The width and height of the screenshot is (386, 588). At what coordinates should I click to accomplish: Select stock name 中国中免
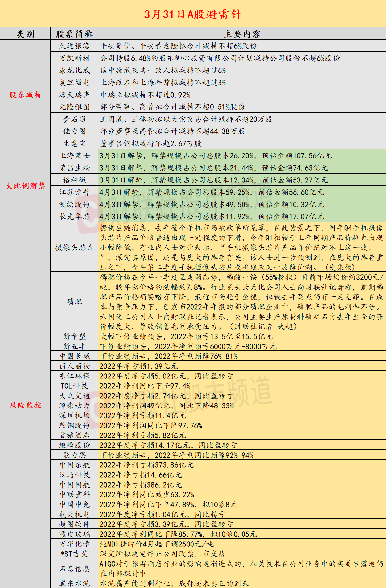coord(74,505)
